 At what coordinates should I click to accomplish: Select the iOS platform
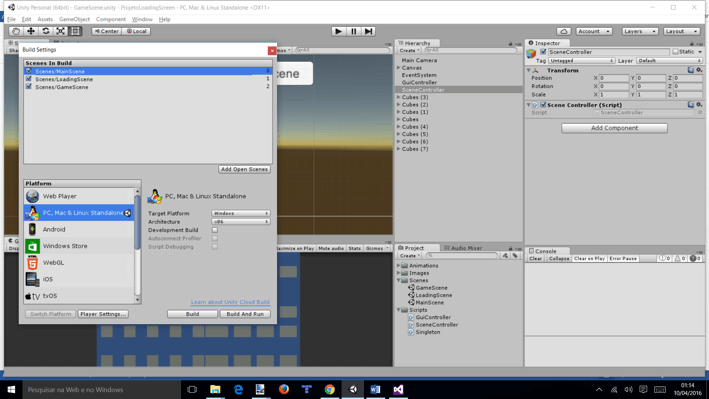(79, 279)
